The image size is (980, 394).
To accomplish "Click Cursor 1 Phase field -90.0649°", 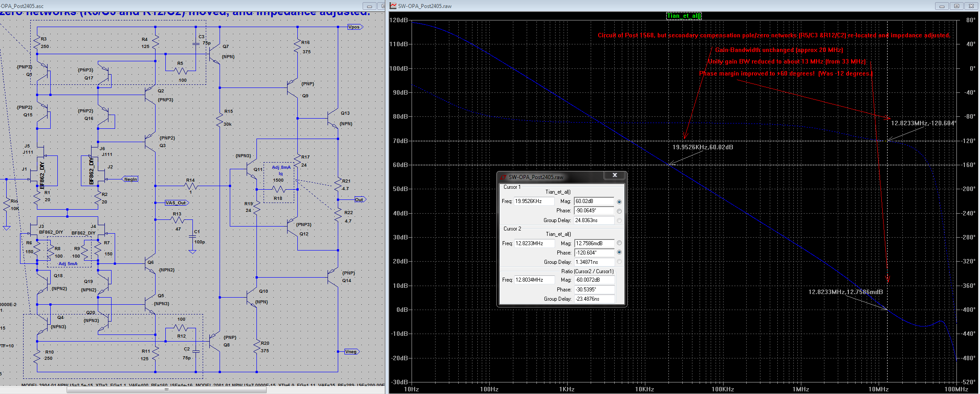I will (x=594, y=211).
